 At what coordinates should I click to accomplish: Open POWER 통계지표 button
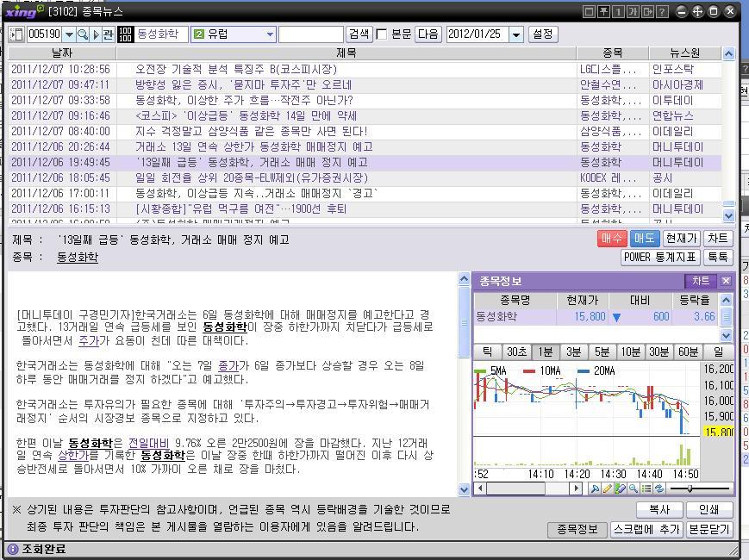click(x=659, y=258)
